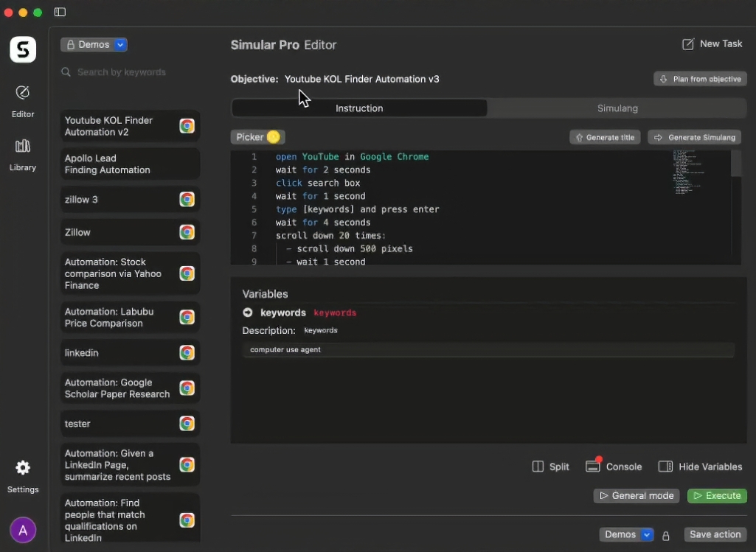This screenshot has height=552, width=756.
Task: Click the New Task compose icon
Action: click(688, 44)
